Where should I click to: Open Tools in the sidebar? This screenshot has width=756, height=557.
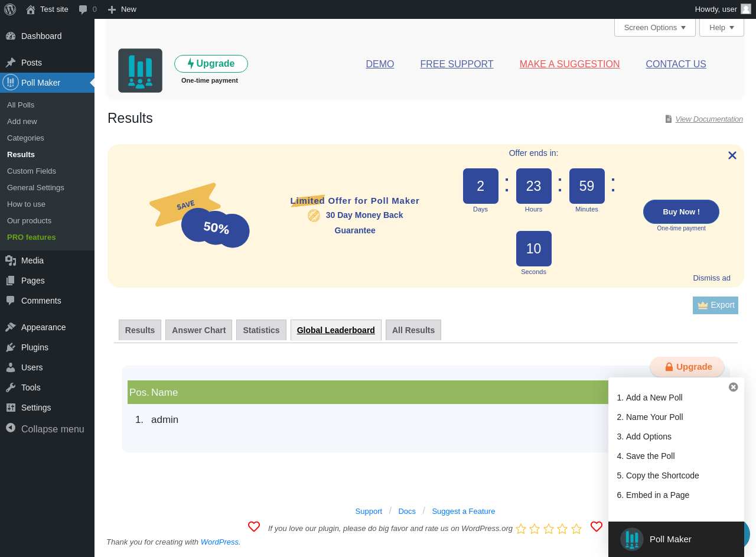[x=47, y=387]
